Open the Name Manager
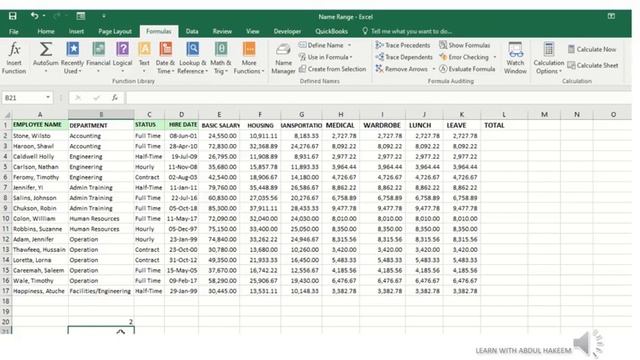This screenshot has height=360, width=640. 283,59
